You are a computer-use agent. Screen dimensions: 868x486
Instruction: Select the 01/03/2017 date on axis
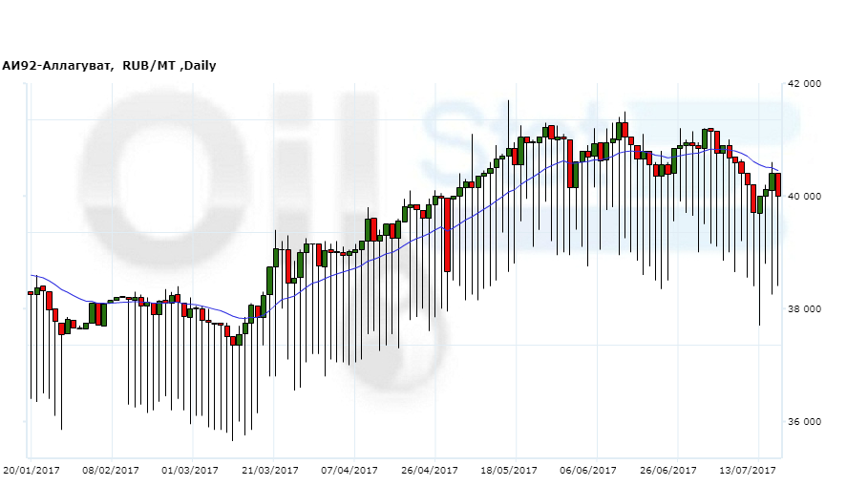(x=191, y=470)
